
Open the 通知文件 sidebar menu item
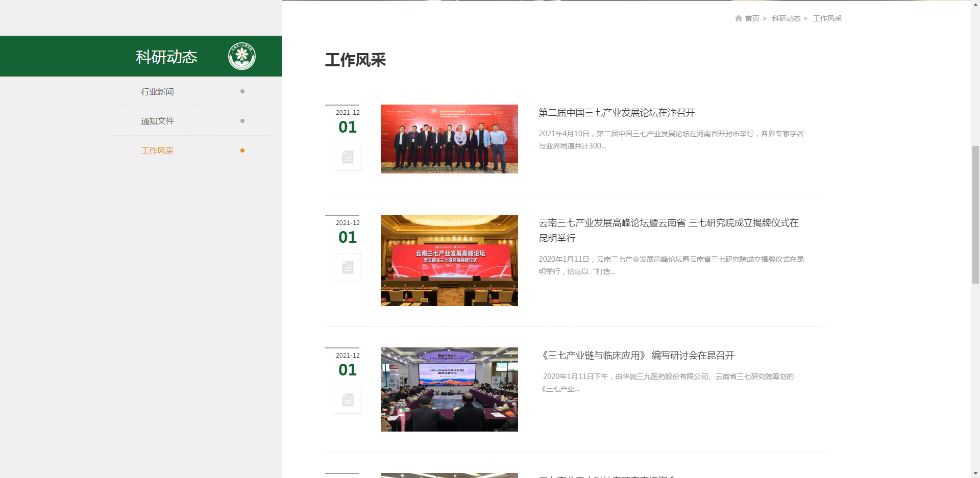click(x=157, y=121)
